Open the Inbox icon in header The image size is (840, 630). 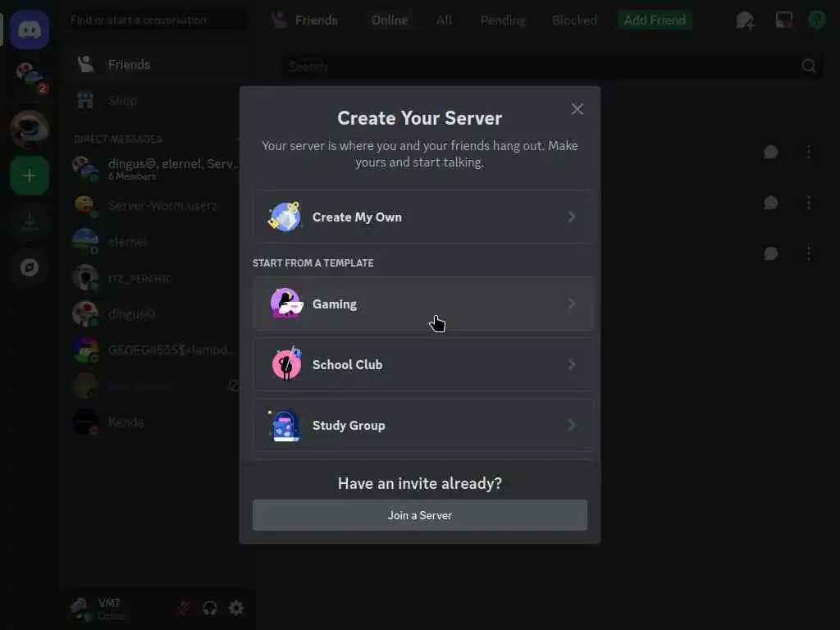click(783, 21)
